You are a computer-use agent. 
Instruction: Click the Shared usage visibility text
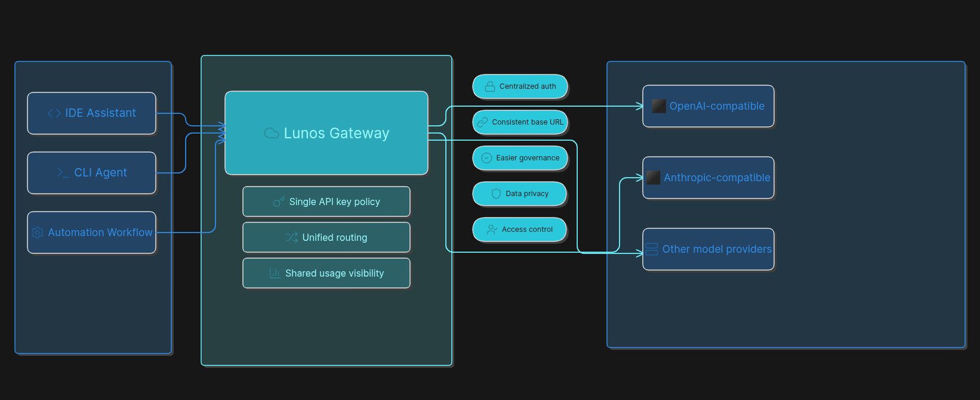coord(335,274)
